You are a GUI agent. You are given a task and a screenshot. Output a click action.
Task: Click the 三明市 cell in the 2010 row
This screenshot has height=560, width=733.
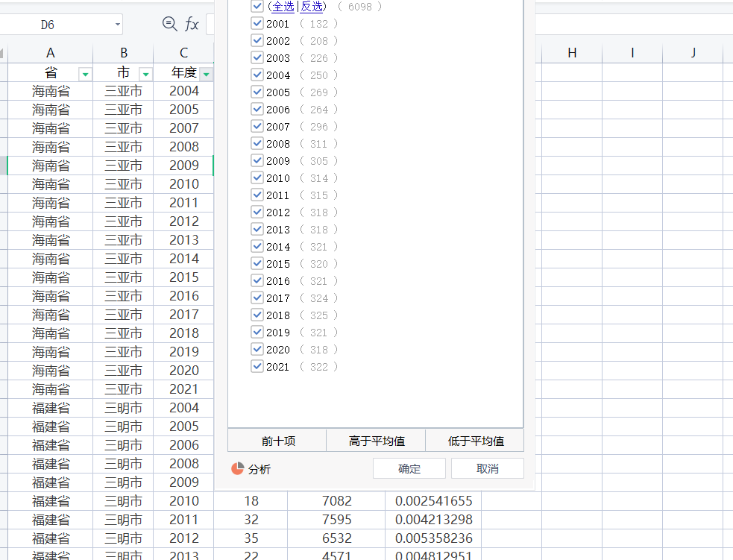(x=124, y=501)
